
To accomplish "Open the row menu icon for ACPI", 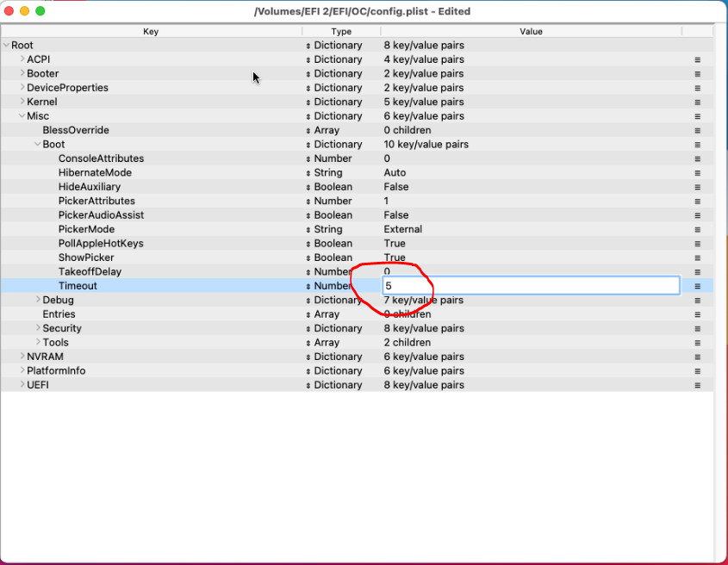I will [x=697, y=60].
